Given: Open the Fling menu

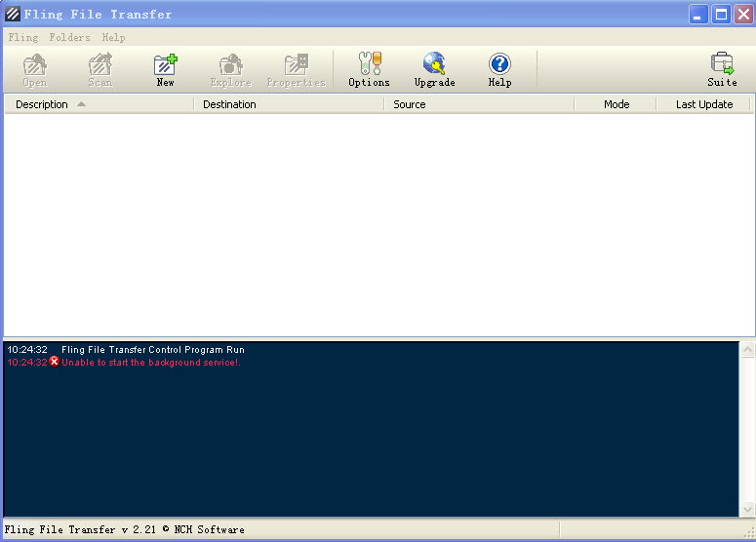Looking at the screenshot, I should click(x=23, y=37).
